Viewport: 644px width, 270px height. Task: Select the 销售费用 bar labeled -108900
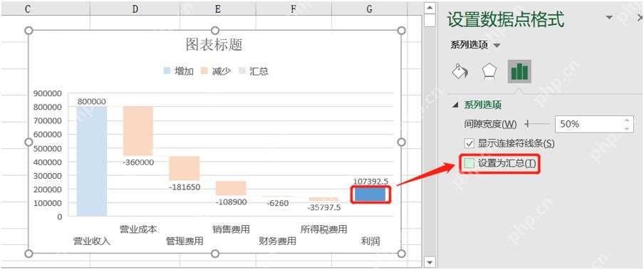[x=231, y=188]
